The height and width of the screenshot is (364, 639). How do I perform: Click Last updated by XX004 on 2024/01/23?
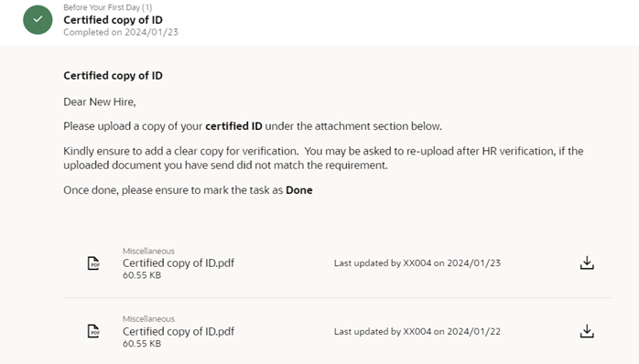point(417,263)
